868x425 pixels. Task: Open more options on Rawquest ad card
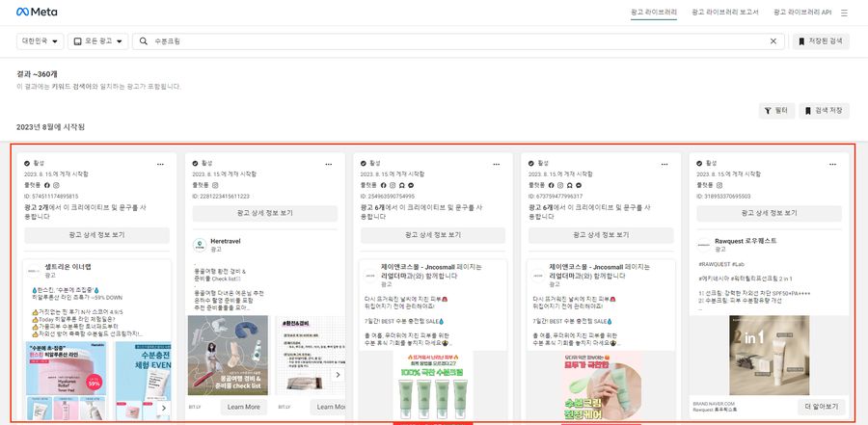[x=832, y=164]
